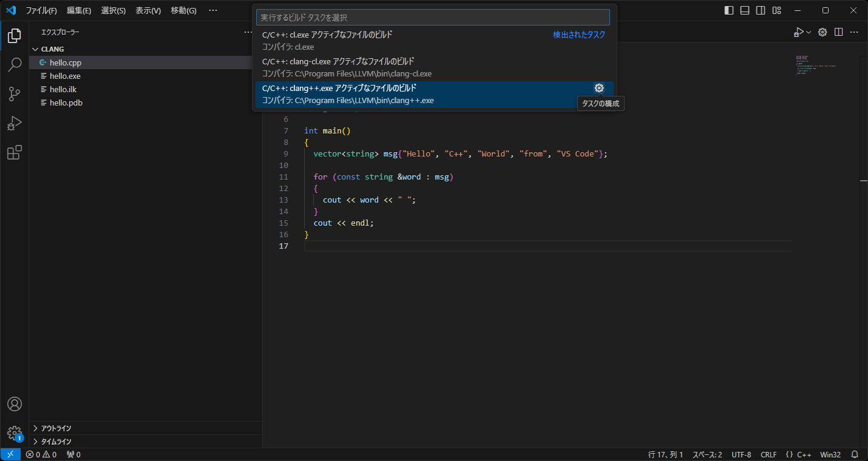Screen dimensions: 868x461
Task: Open the ファイル(F) menu
Action: click(40, 10)
